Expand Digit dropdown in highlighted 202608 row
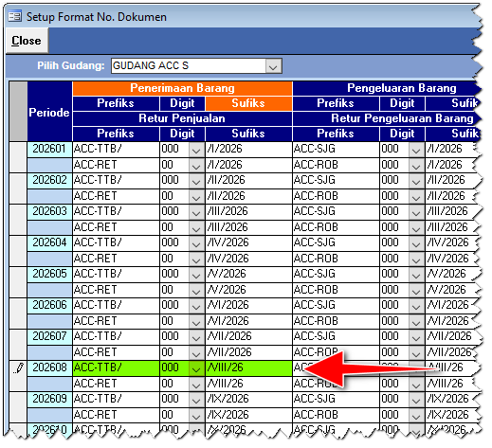Viewport: 492px width, 448px height. click(196, 368)
